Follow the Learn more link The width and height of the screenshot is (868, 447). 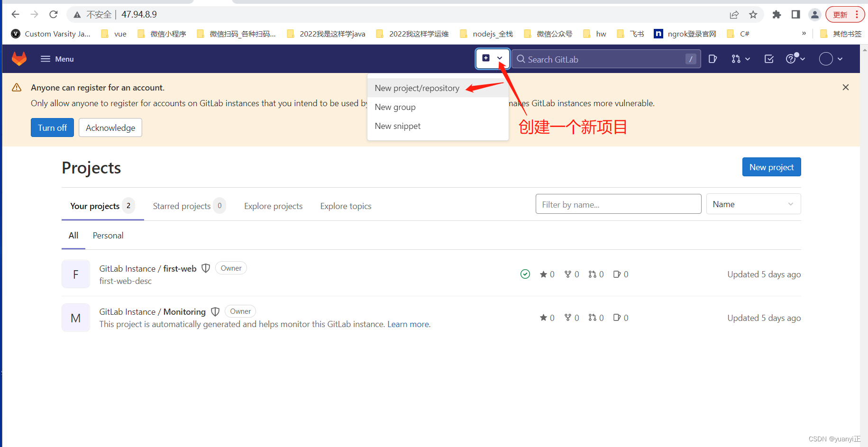click(408, 324)
